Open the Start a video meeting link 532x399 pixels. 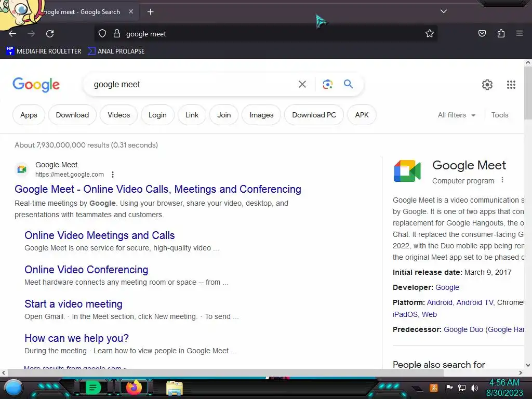(73, 303)
